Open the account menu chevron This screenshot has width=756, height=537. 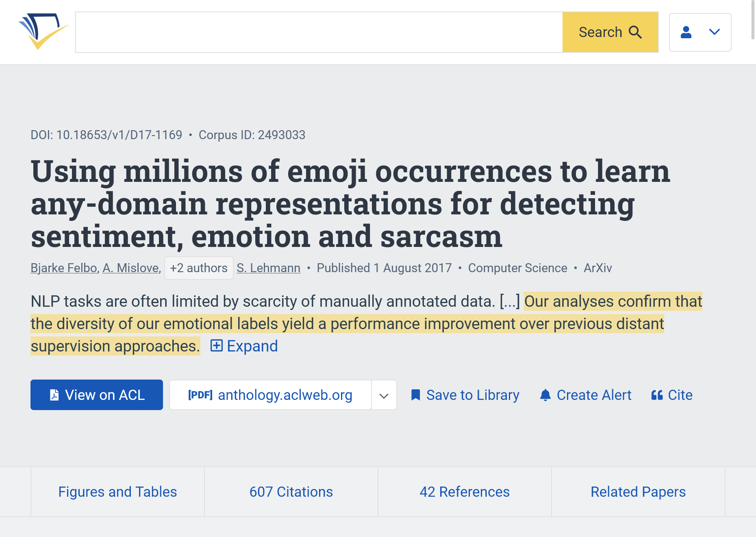pos(714,32)
